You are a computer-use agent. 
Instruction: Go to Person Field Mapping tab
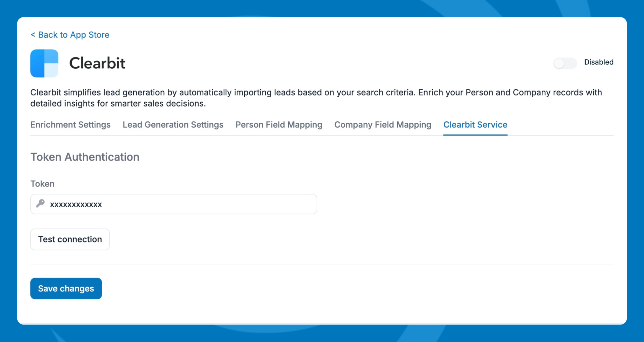278,125
